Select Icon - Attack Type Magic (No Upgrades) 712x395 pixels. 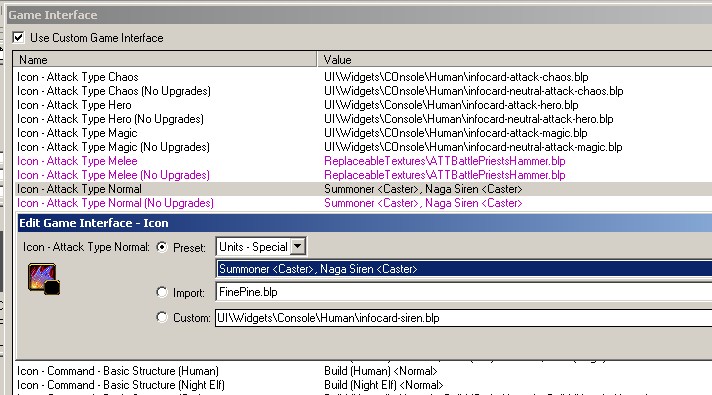(x=113, y=147)
